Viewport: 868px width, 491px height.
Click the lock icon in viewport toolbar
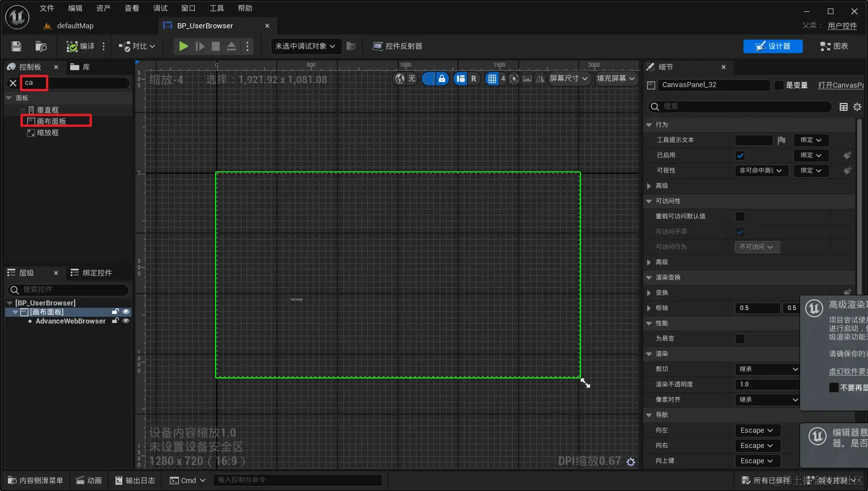(443, 79)
